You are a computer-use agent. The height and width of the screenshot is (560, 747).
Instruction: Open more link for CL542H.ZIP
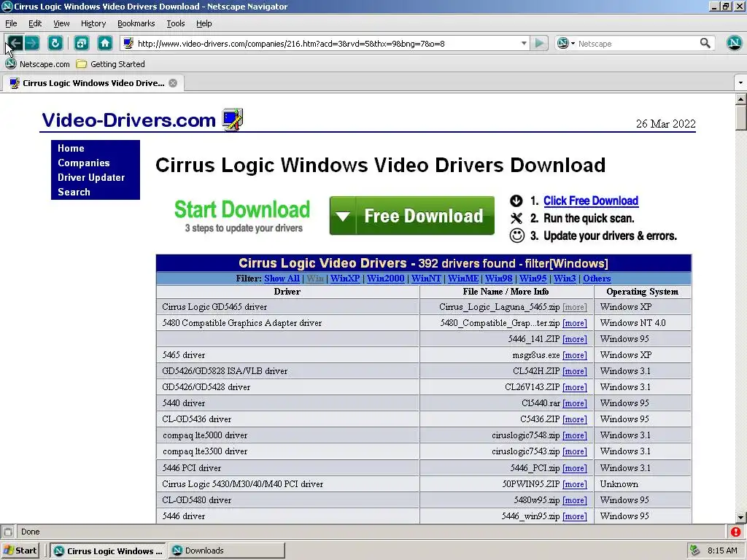[x=575, y=371]
